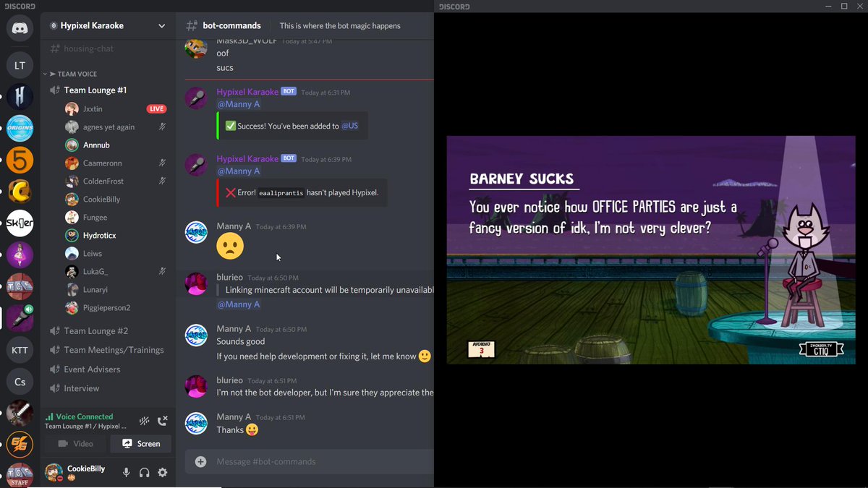Viewport: 868px width, 488px height.
Task: Toggle deafen headphones icon
Action: (145, 472)
